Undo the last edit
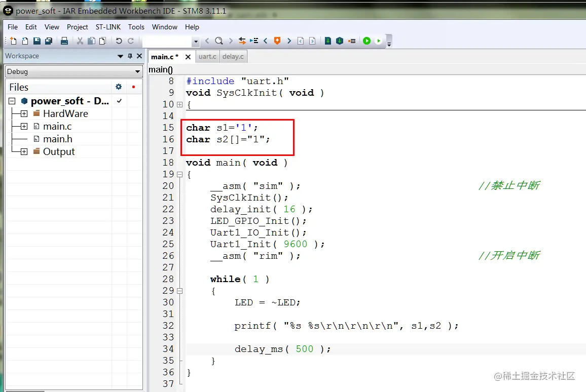Image resolution: width=586 pixels, height=392 pixels. (x=119, y=41)
